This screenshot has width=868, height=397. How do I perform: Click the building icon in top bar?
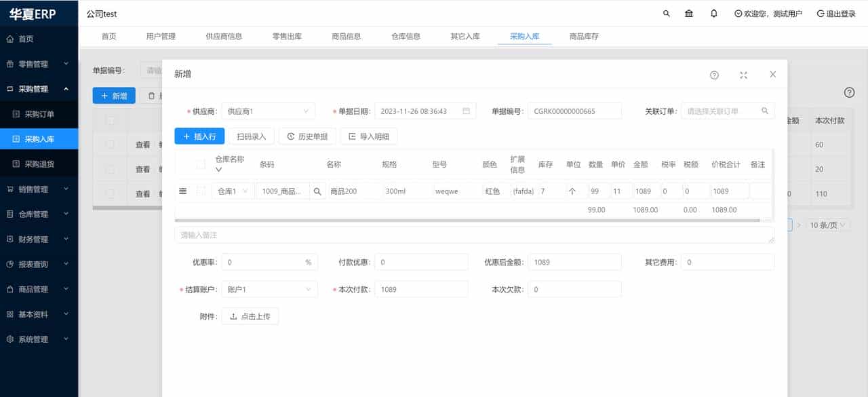click(x=688, y=13)
